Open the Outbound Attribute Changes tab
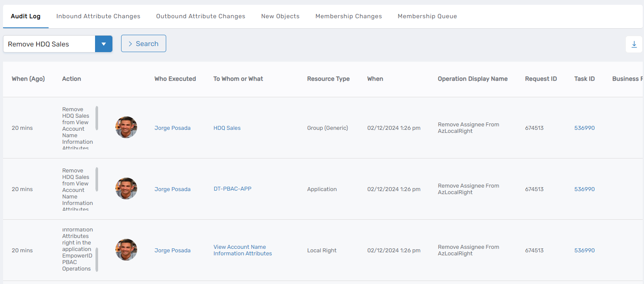This screenshot has height=284, width=644. (200, 17)
